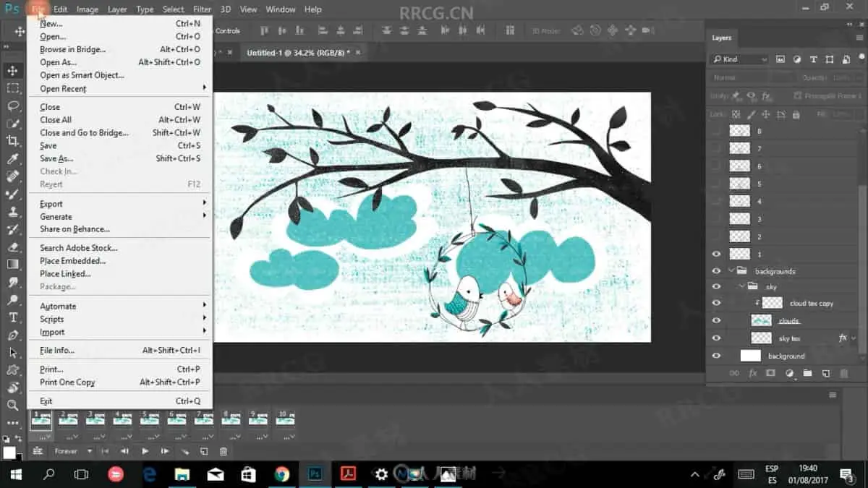This screenshot has height=488, width=868.
Task: Click the add layer style fx icon
Action: [x=752, y=373]
